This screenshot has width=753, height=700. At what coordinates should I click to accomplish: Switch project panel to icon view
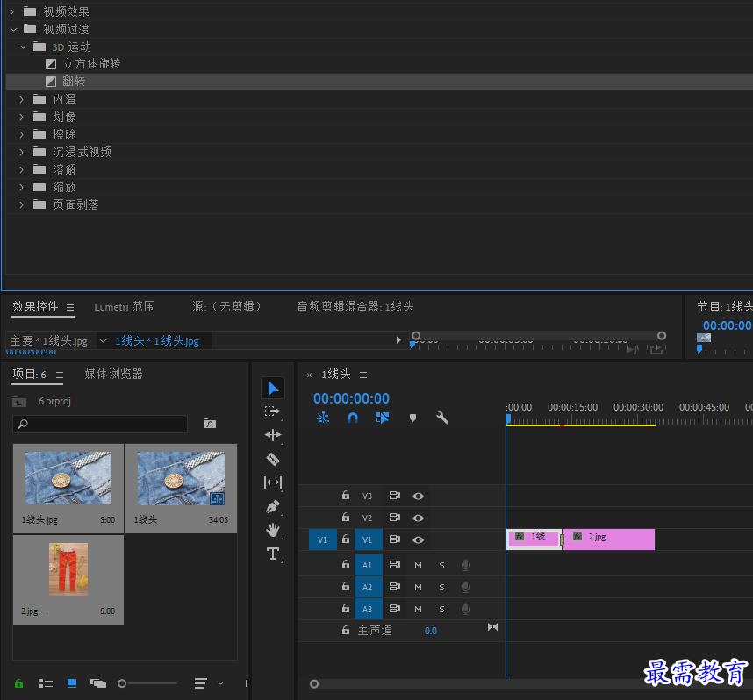(72, 683)
